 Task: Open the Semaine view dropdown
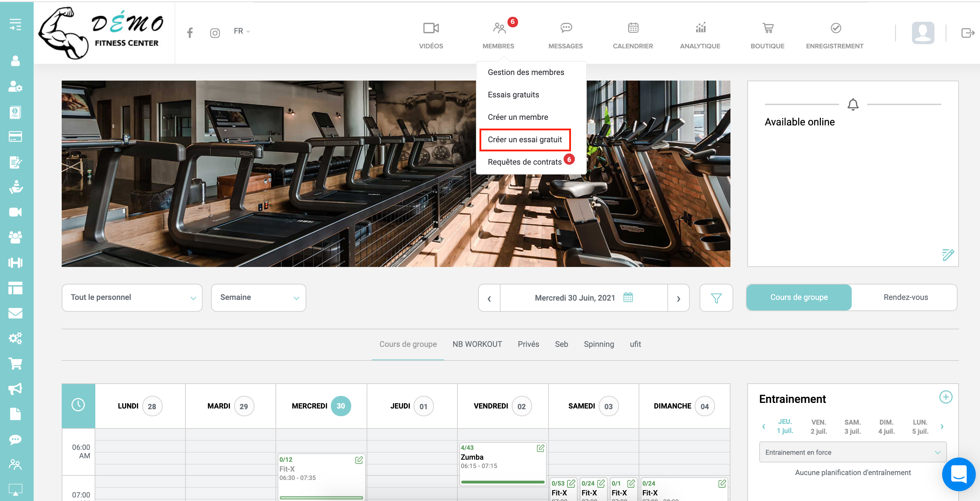coord(258,297)
